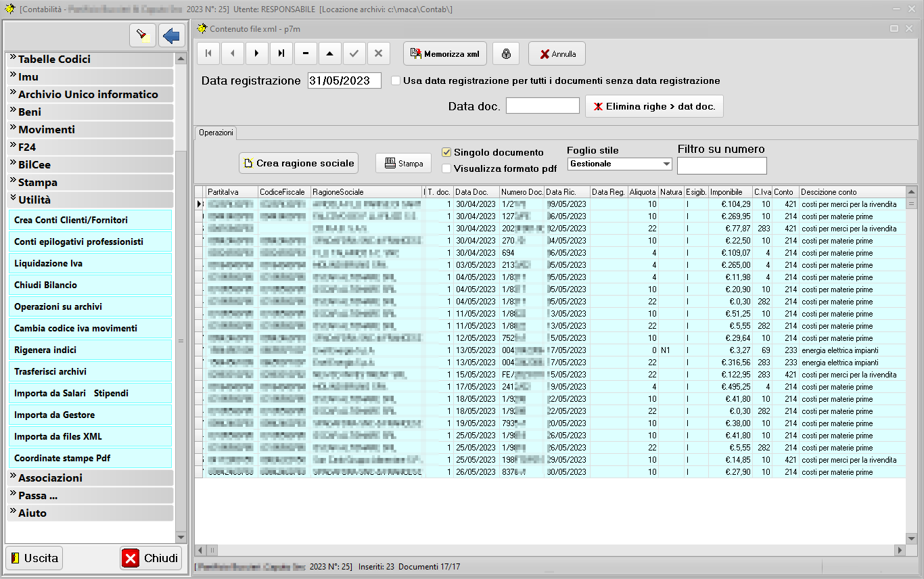Go to next record with navigator arrow
924x579 pixels.
257,53
